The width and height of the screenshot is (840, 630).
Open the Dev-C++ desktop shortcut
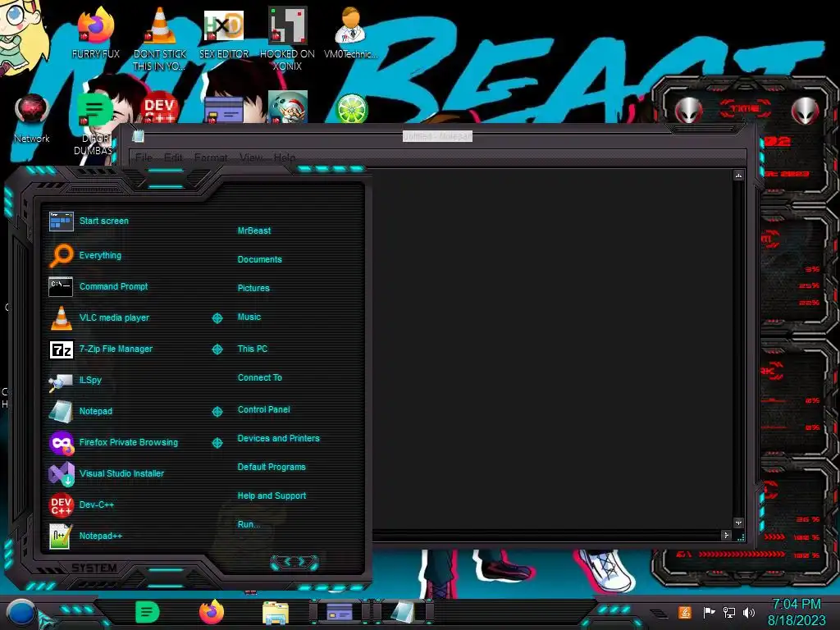click(159, 108)
